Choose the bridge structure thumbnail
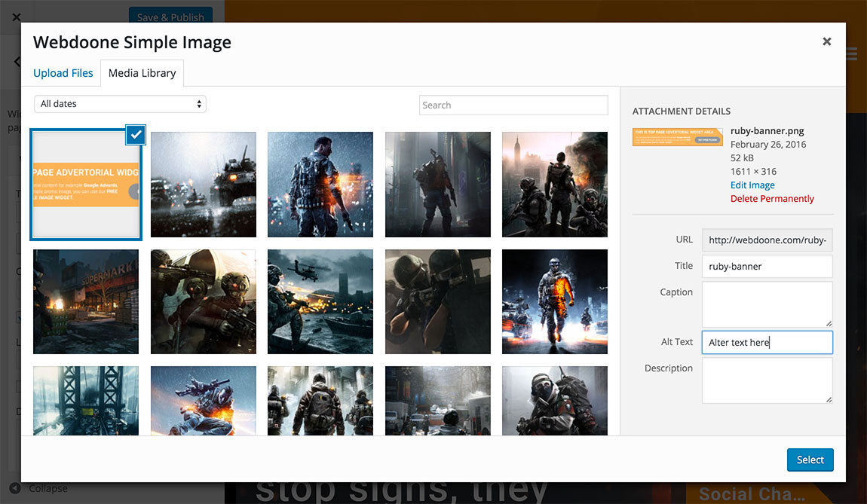 (x=86, y=401)
